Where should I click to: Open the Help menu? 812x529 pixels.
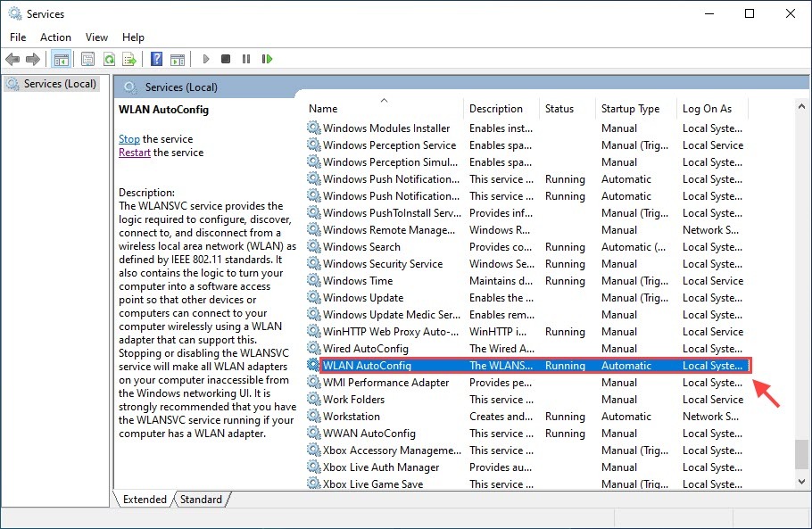(x=133, y=37)
